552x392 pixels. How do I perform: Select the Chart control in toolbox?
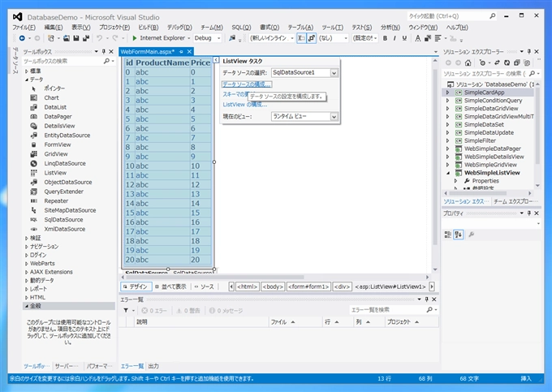click(51, 98)
